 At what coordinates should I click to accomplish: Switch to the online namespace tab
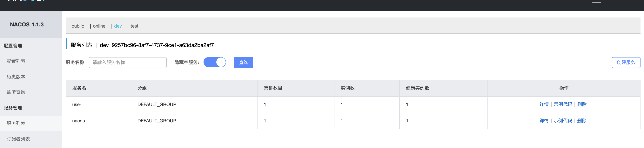[99, 26]
